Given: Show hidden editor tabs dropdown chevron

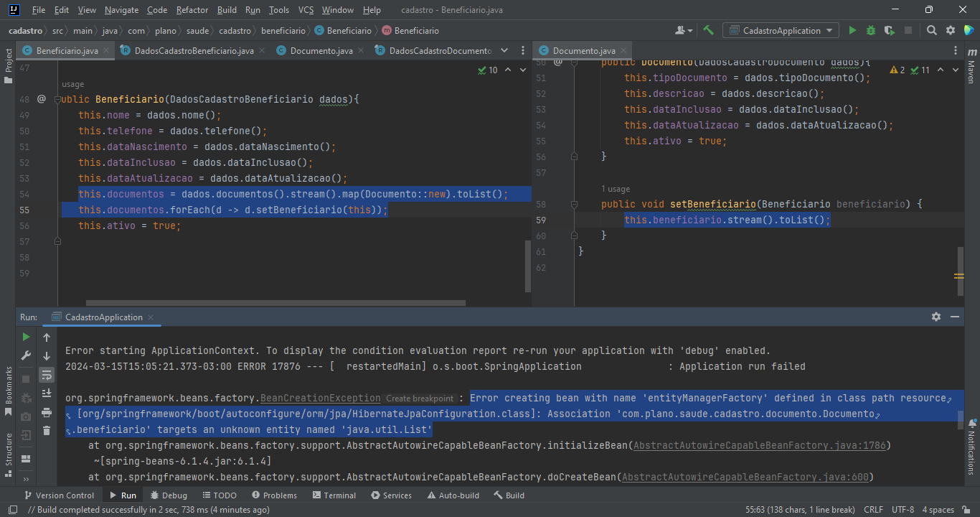Looking at the screenshot, I should [x=504, y=51].
